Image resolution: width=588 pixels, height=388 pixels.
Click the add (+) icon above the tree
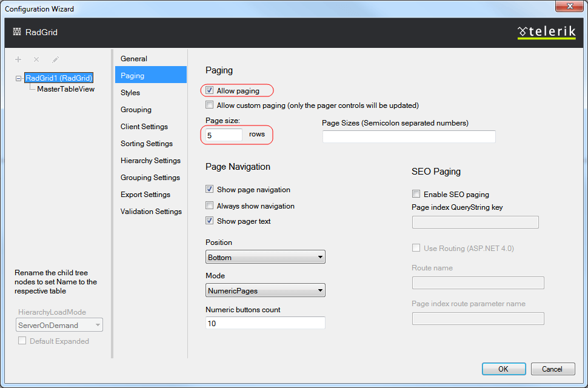(18, 59)
